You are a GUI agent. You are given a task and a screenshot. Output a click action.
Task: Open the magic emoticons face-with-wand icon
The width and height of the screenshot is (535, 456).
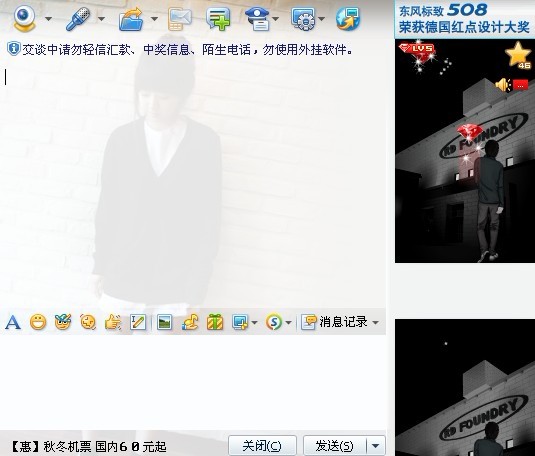(x=63, y=322)
